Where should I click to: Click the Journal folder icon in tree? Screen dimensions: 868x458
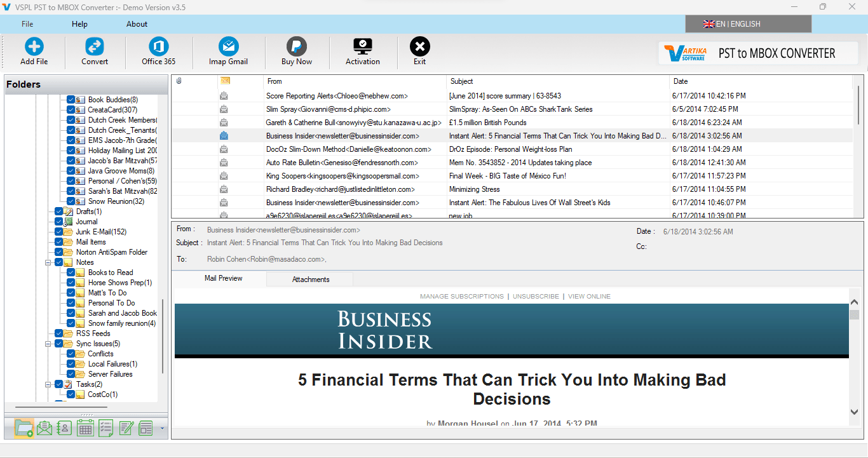(x=69, y=222)
